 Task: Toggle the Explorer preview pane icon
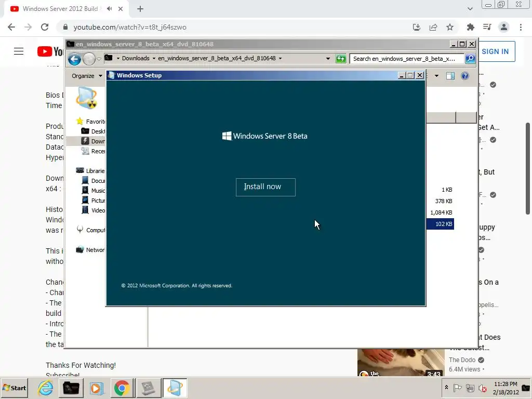[x=450, y=76]
